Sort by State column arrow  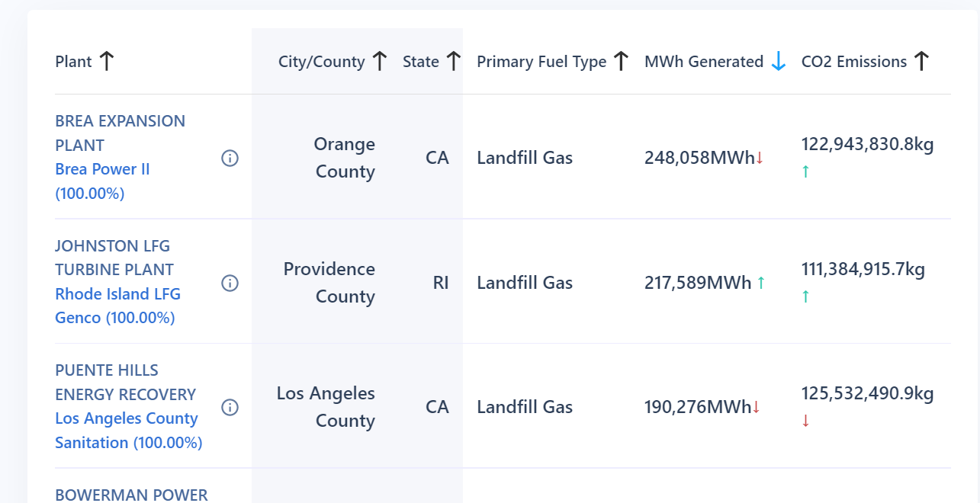454,62
